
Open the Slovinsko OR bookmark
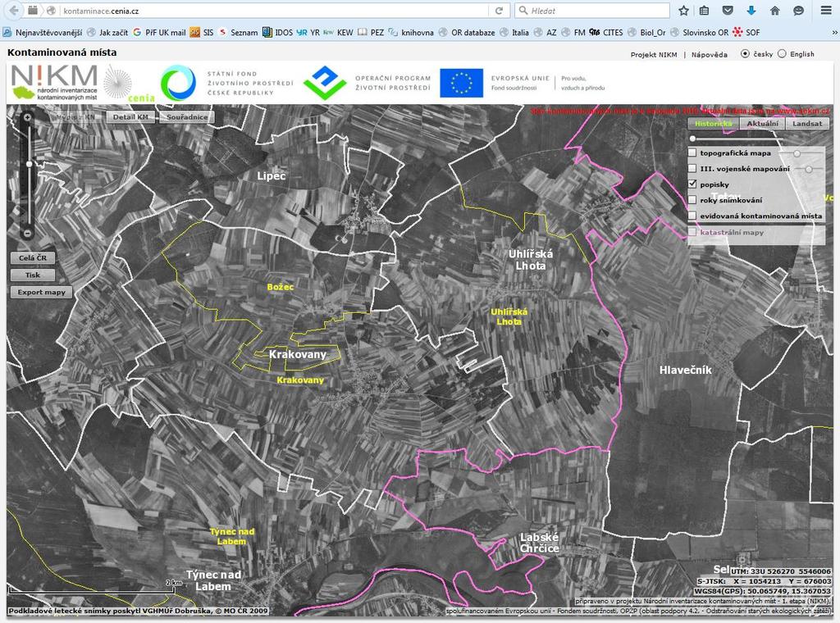(x=700, y=33)
